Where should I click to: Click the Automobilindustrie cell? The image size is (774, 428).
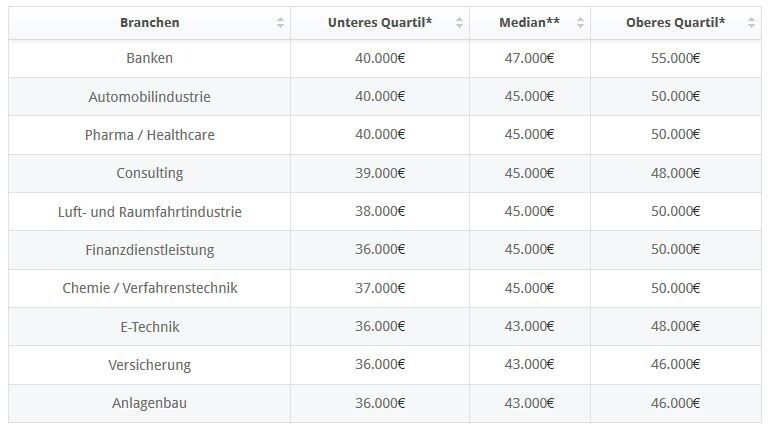click(x=150, y=97)
